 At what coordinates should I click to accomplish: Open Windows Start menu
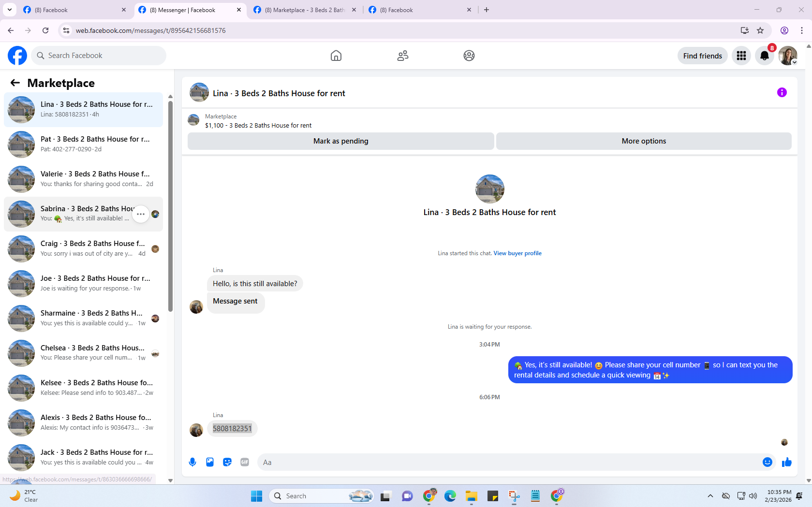pos(256,496)
